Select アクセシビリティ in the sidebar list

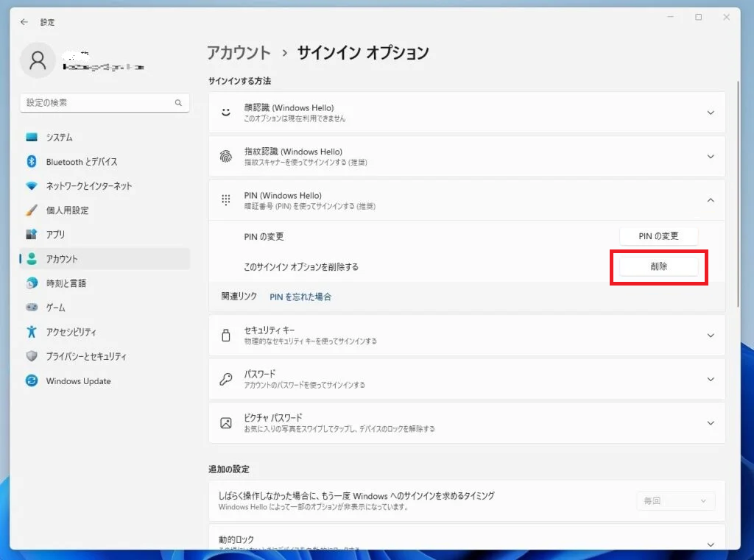click(x=105, y=332)
